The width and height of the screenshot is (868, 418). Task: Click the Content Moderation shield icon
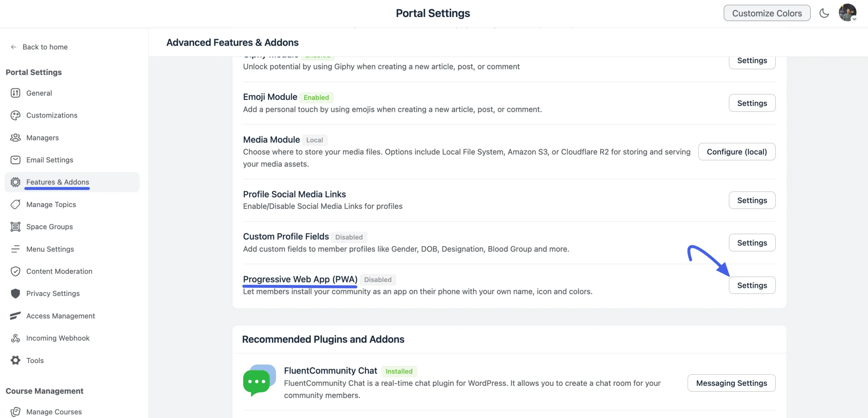[15, 271]
